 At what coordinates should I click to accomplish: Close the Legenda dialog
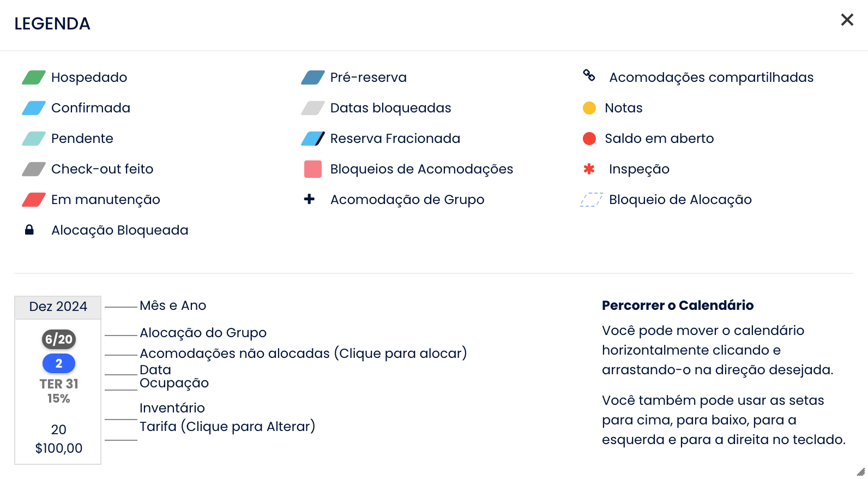847,20
